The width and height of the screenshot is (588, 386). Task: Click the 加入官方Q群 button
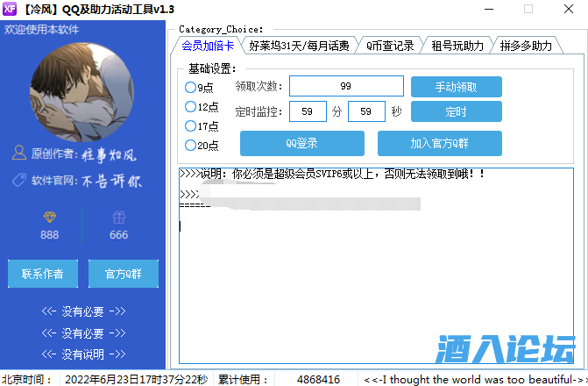pyautogui.click(x=440, y=143)
